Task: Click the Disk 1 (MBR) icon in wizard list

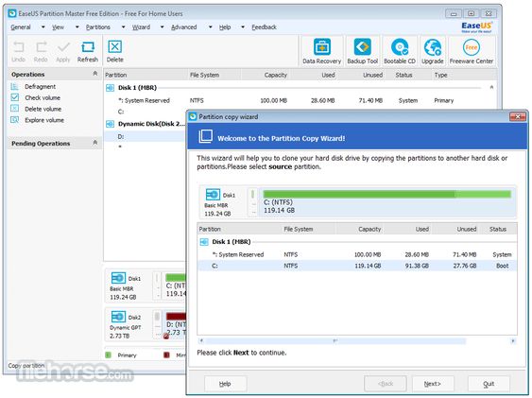Action: click(x=204, y=242)
